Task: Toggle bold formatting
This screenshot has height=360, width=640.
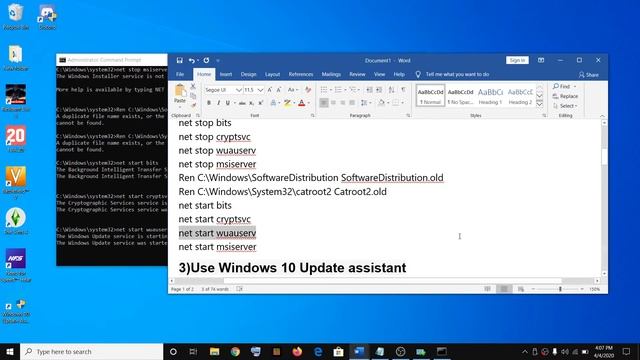Action: [209, 103]
